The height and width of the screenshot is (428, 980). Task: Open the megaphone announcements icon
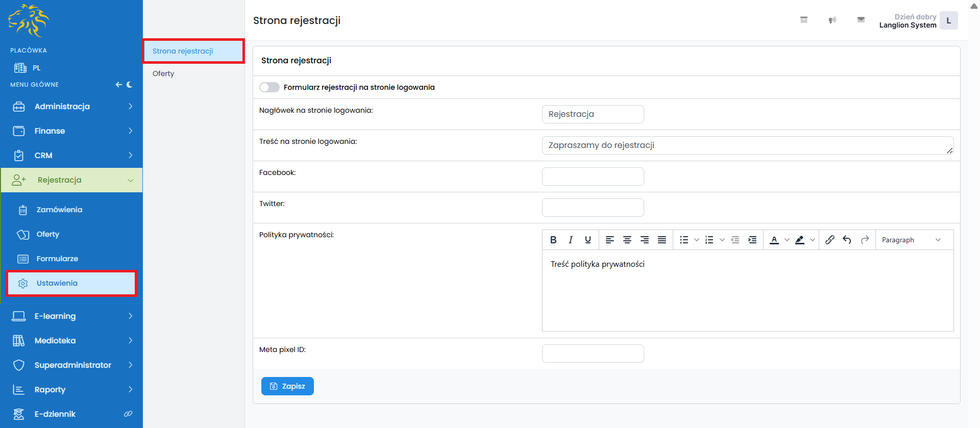pos(832,20)
